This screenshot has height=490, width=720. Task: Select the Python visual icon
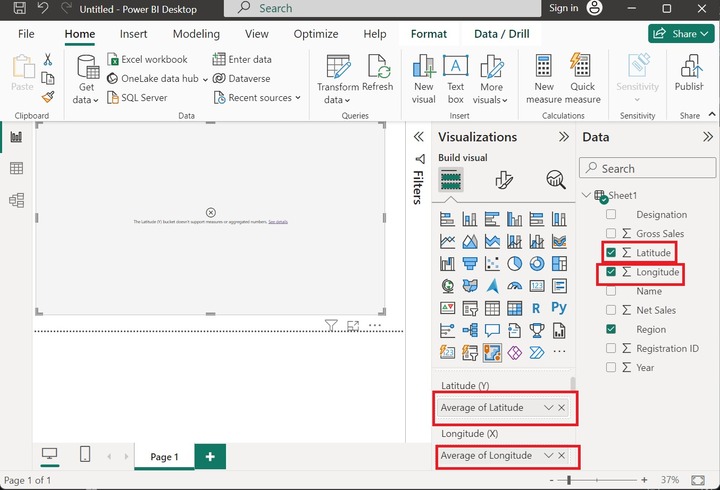point(559,308)
